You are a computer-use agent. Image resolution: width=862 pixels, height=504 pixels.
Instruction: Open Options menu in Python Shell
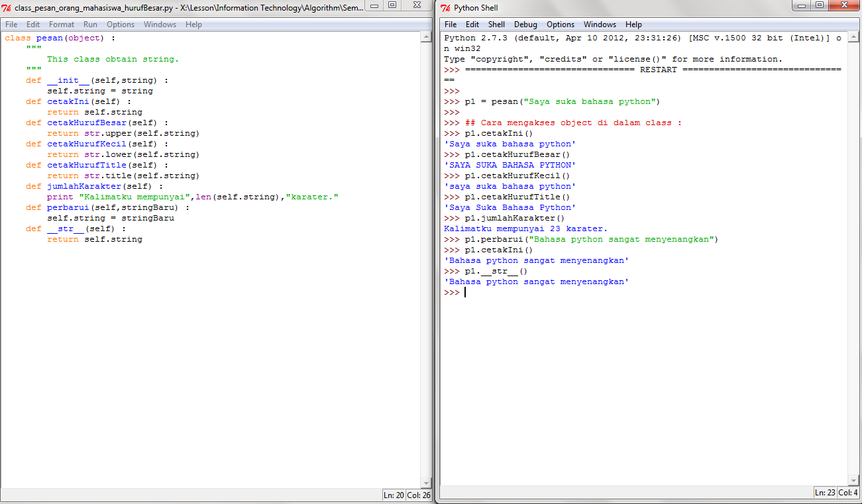561,25
